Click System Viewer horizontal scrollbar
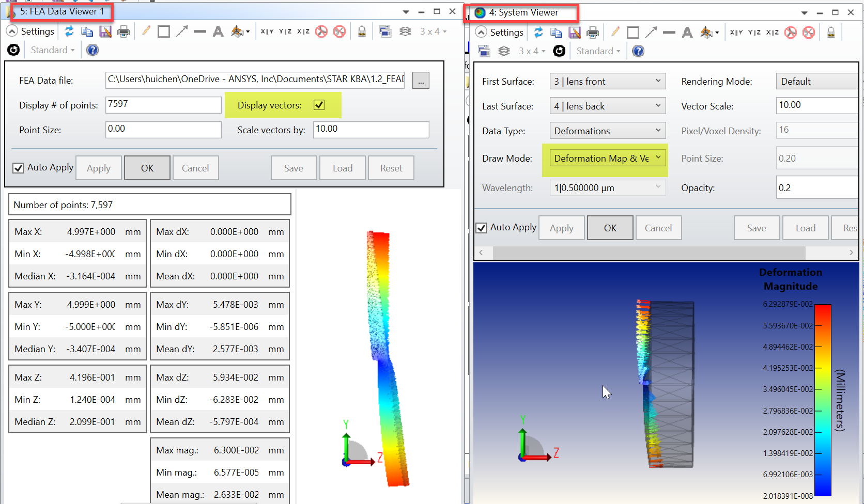Viewport: 864px width, 504px height. [x=649, y=253]
